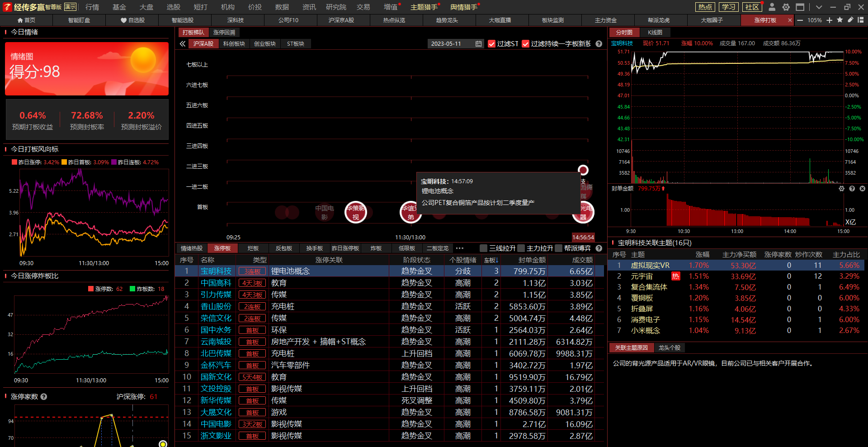Toggle 昨日连板 purple legend swatch
The image size is (868, 447).
114,162
